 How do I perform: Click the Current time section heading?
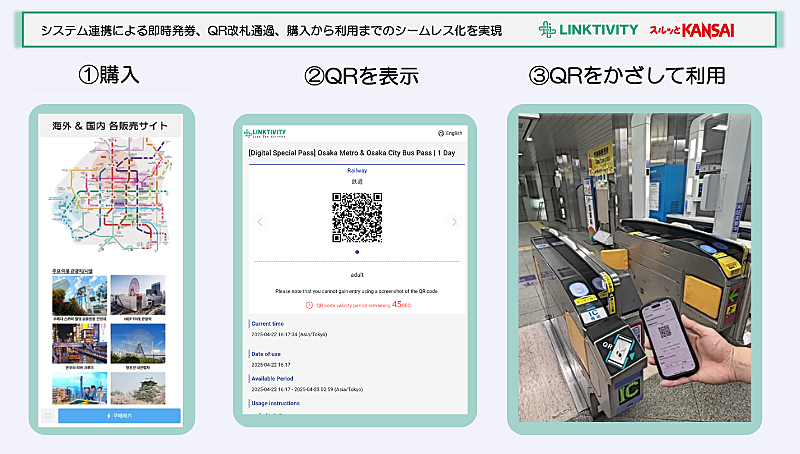click(267, 323)
